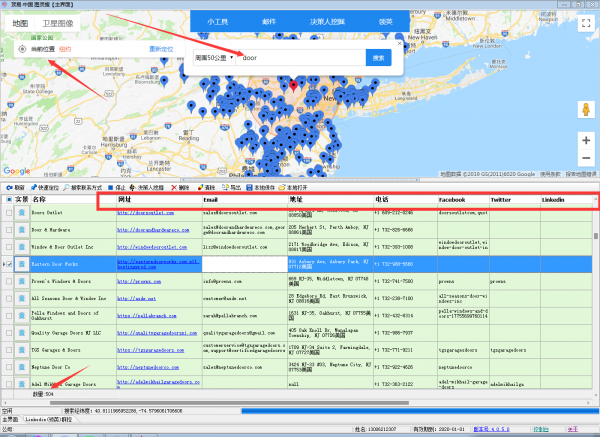Click the search keyword field containing door
The width and height of the screenshot is (600, 437).
(300, 58)
